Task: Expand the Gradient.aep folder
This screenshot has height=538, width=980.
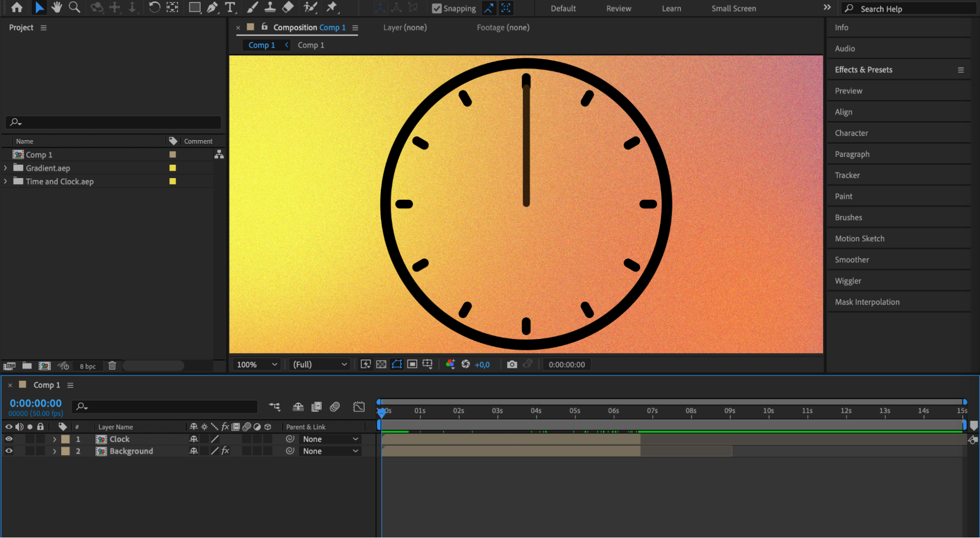Action: (5, 168)
